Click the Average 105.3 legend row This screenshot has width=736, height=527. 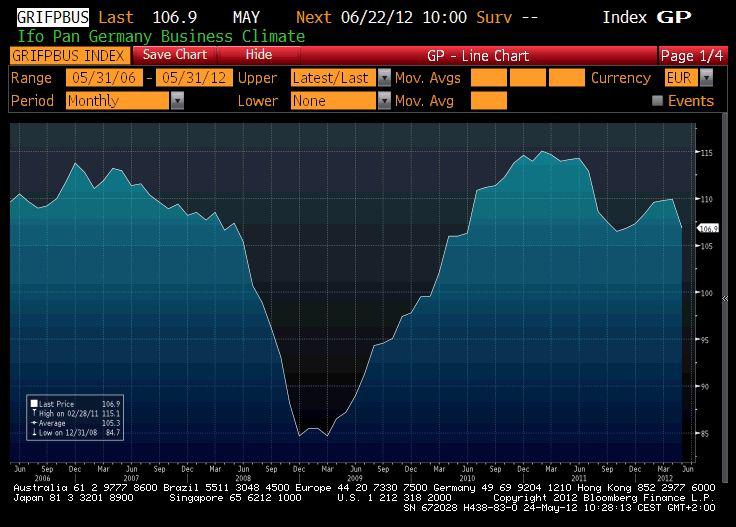point(75,423)
